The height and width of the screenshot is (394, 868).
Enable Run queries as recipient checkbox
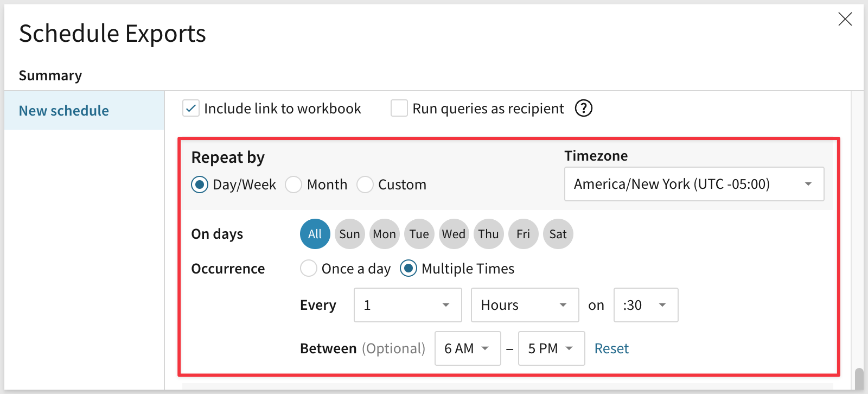(399, 109)
